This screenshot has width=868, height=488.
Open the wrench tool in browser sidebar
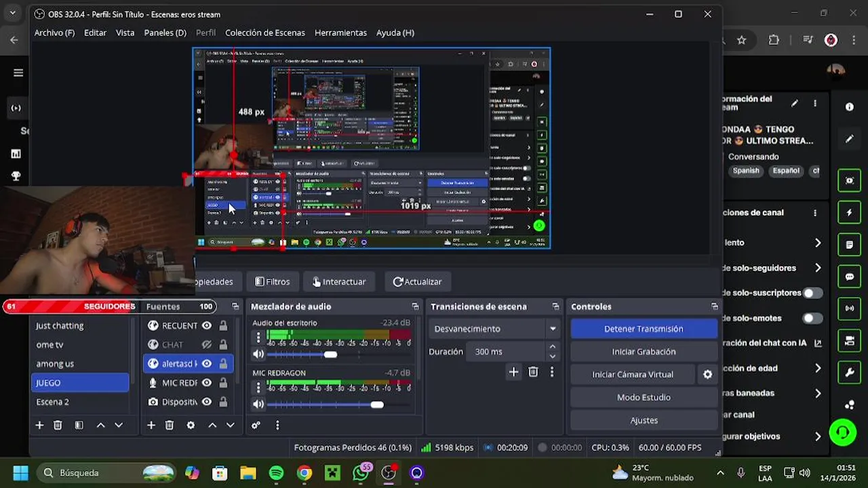coord(850,373)
